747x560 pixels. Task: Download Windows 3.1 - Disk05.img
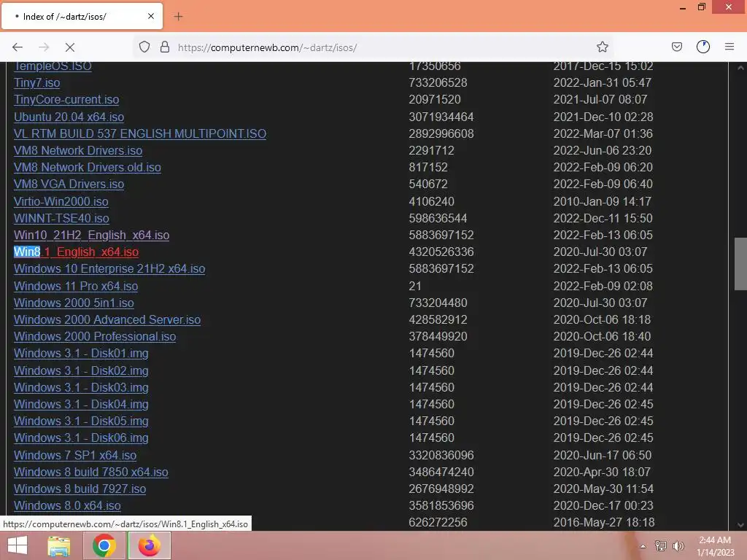(x=81, y=421)
